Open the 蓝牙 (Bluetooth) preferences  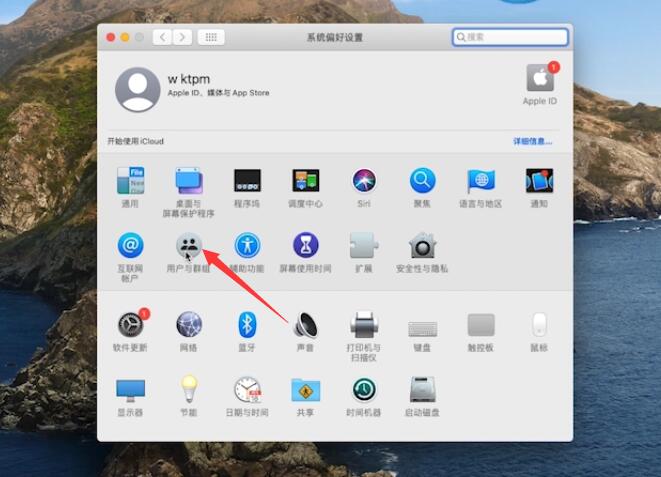click(x=247, y=324)
